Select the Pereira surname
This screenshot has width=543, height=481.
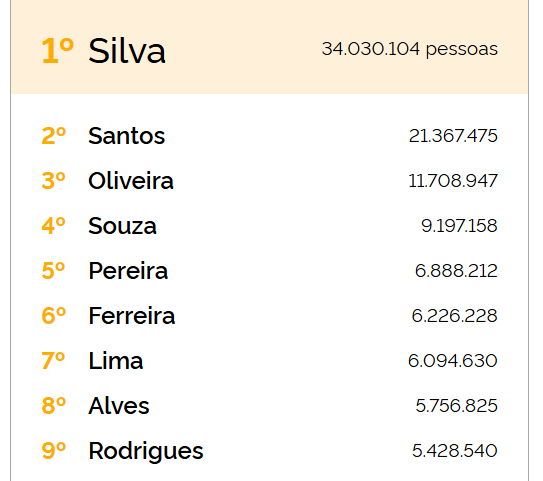[128, 270]
